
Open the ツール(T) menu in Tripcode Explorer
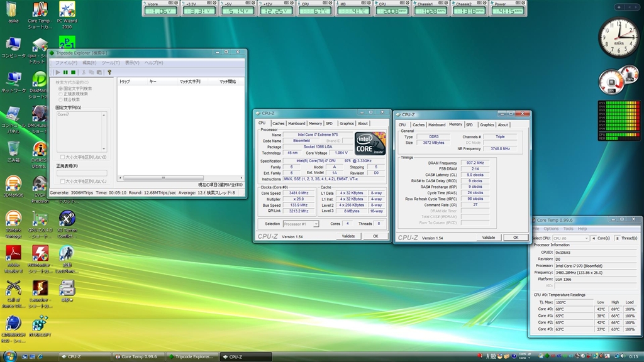pos(111,63)
